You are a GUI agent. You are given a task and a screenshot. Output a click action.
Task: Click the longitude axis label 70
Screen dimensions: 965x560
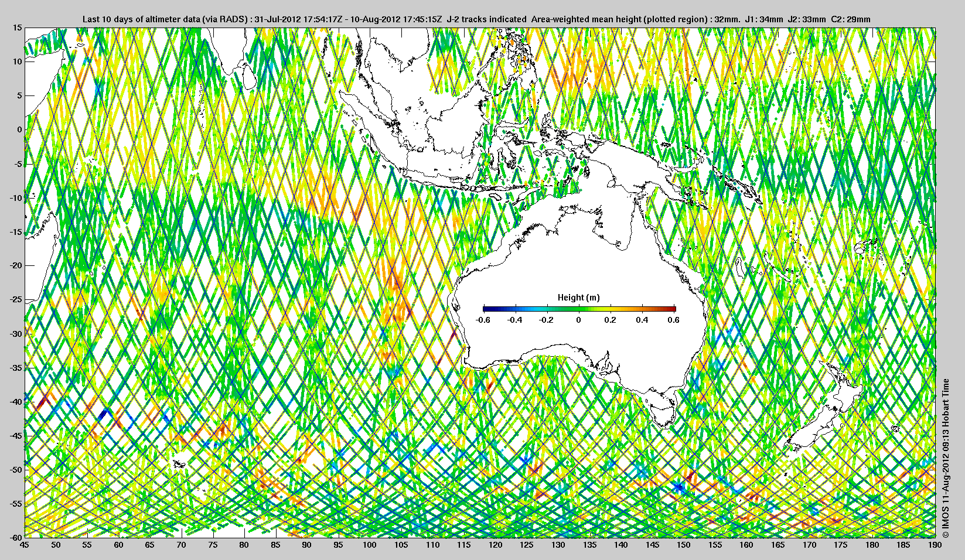tap(181, 545)
